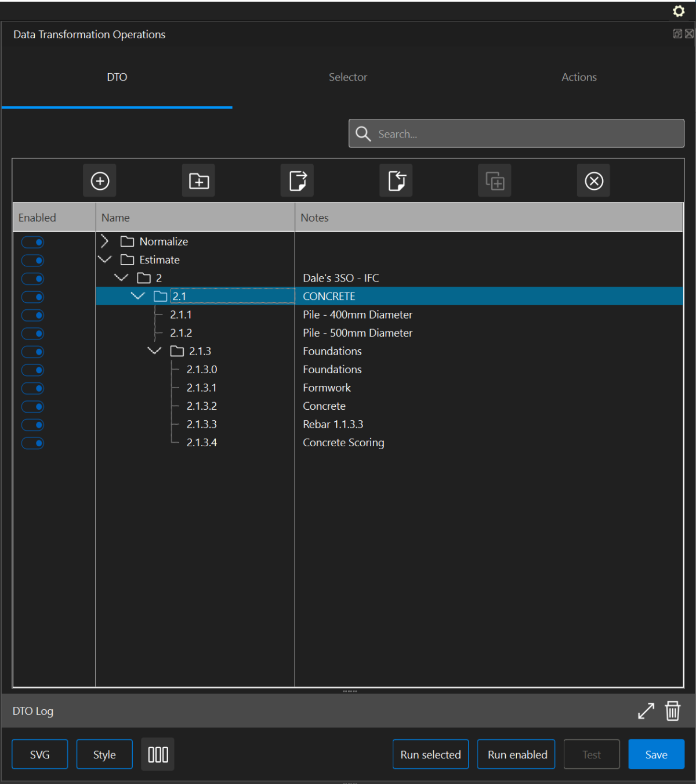The width and height of the screenshot is (696, 784).
Task: Click the import DTO file icon
Action: pyautogui.click(x=396, y=181)
